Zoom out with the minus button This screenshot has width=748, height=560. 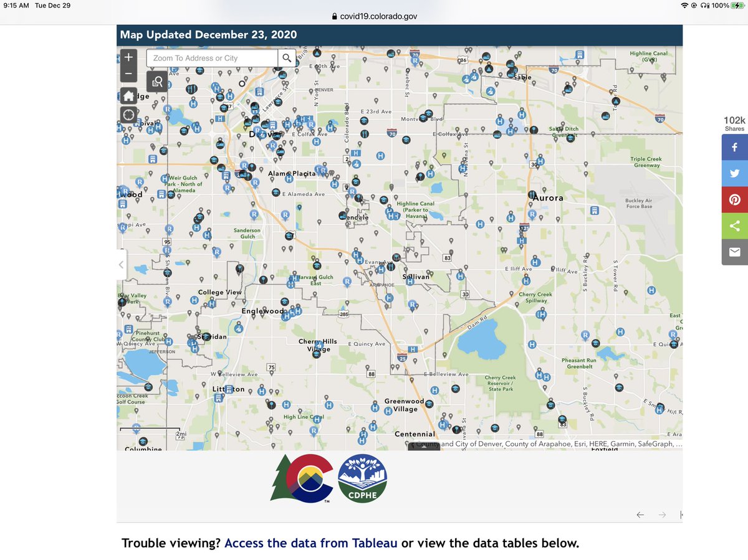pos(128,73)
